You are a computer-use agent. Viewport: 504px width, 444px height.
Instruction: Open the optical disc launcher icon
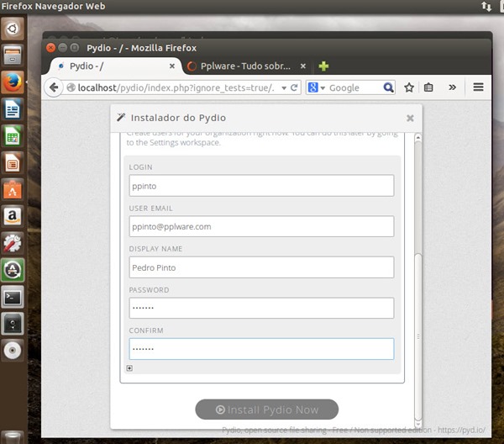[13, 350]
